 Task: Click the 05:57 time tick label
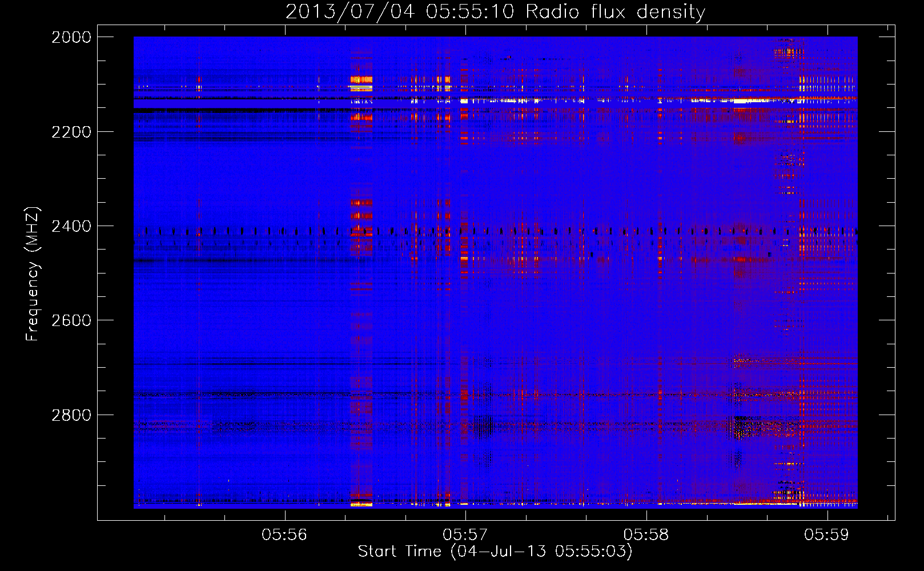pyautogui.click(x=465, y=534)
